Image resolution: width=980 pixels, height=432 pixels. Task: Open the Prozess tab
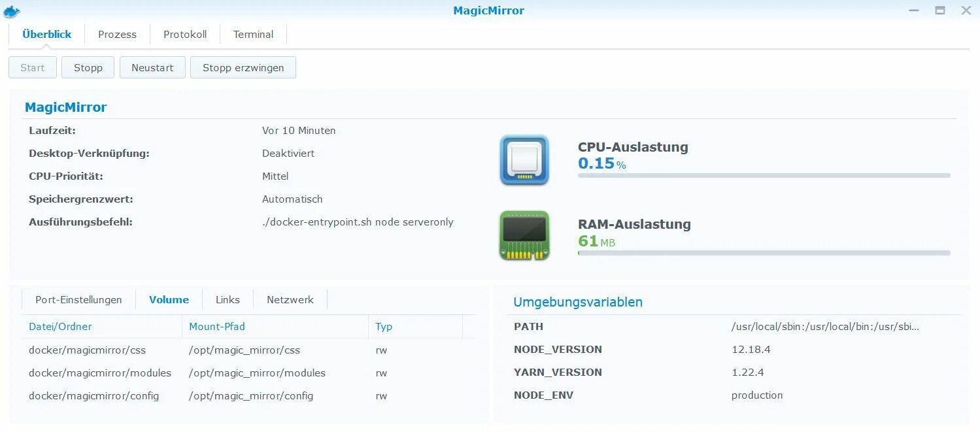coord(117,34)
